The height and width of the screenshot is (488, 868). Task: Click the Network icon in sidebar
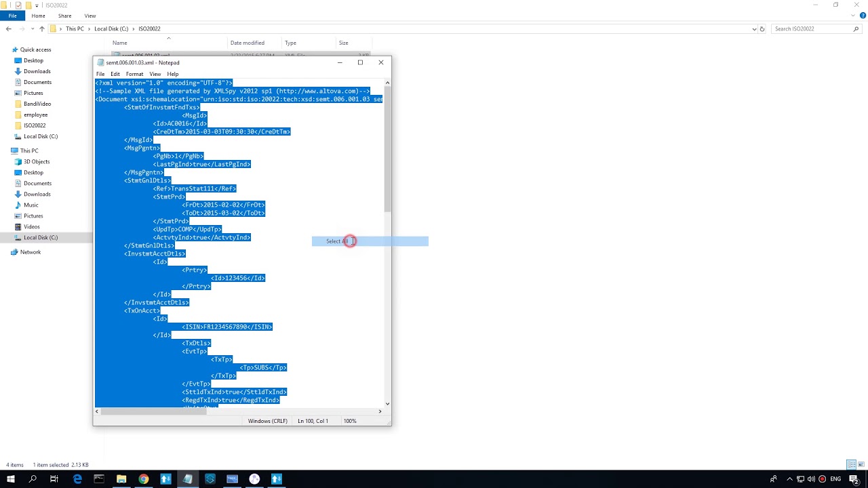pos(14,252)
